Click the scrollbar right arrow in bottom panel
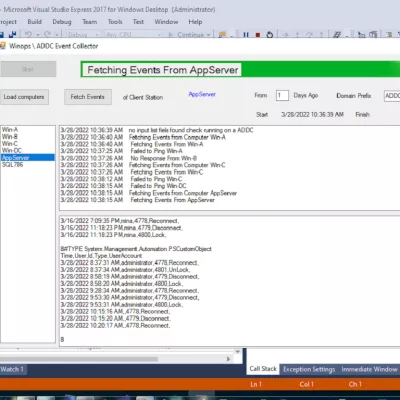Viewport: 400px width, 400px height. [x=228, y=359]
